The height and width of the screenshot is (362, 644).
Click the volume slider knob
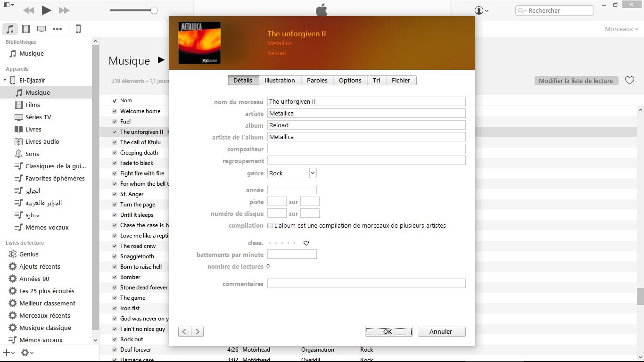154,10
